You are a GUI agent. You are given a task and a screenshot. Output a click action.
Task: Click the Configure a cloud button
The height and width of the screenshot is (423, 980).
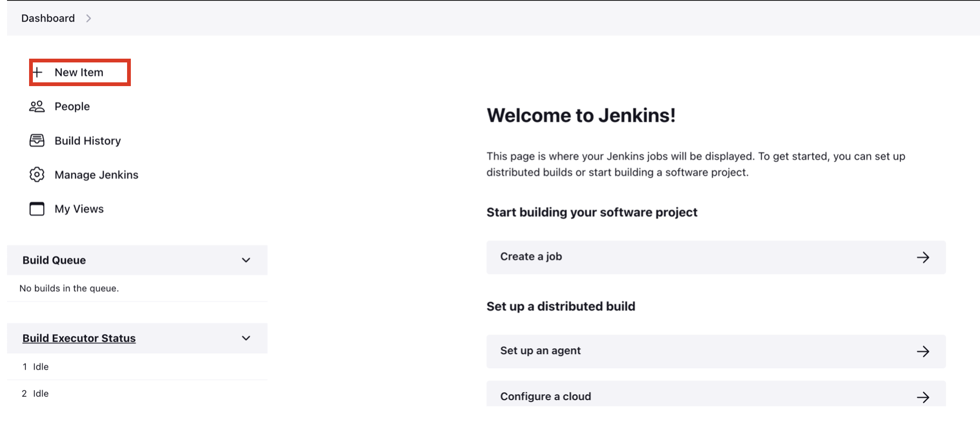(716, 394)
